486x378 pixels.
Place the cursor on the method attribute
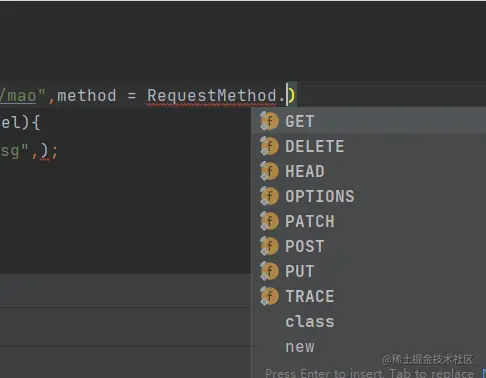[x=87, y=96]
